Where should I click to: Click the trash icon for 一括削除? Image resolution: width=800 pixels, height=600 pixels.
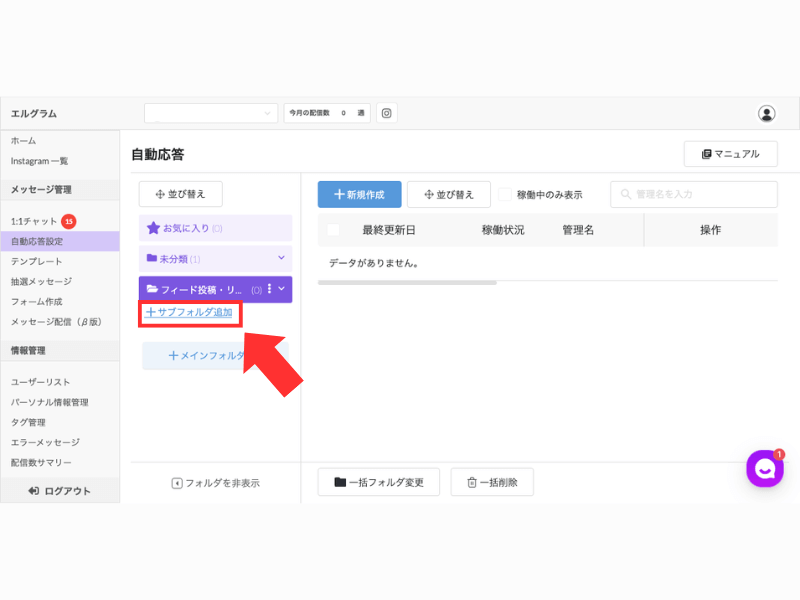point(472,482)
